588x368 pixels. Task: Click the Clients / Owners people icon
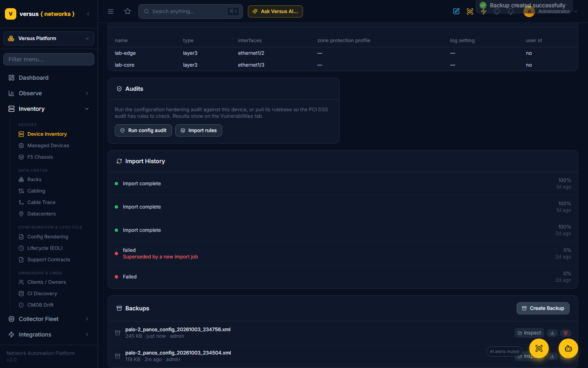click(21, 282)
